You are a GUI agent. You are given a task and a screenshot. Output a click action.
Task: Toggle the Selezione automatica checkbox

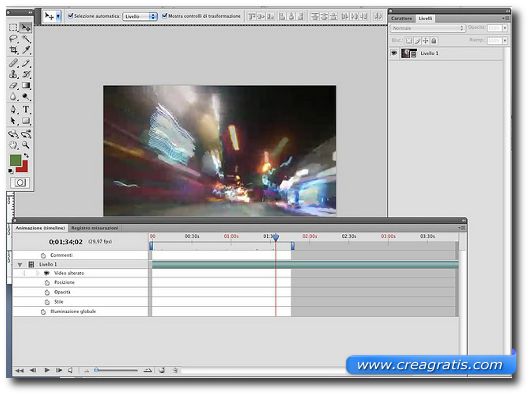(x=71, y=16)
